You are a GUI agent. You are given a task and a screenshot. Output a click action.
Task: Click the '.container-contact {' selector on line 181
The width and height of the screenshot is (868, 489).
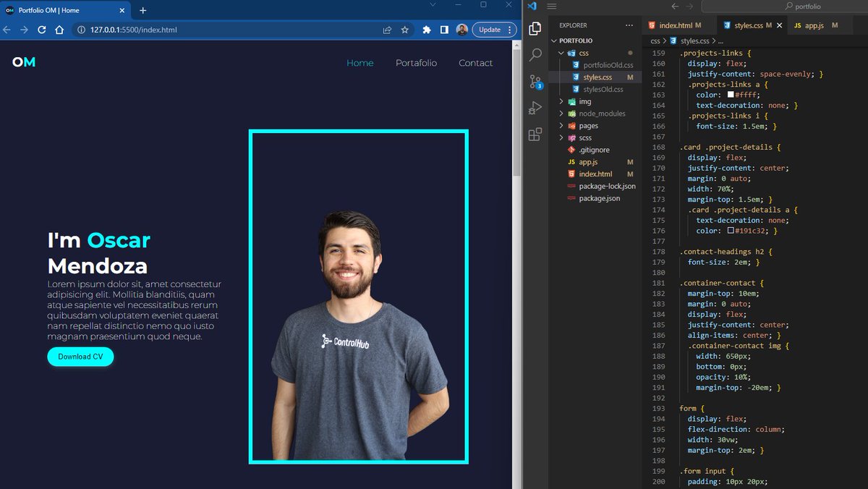coord(722,283)
